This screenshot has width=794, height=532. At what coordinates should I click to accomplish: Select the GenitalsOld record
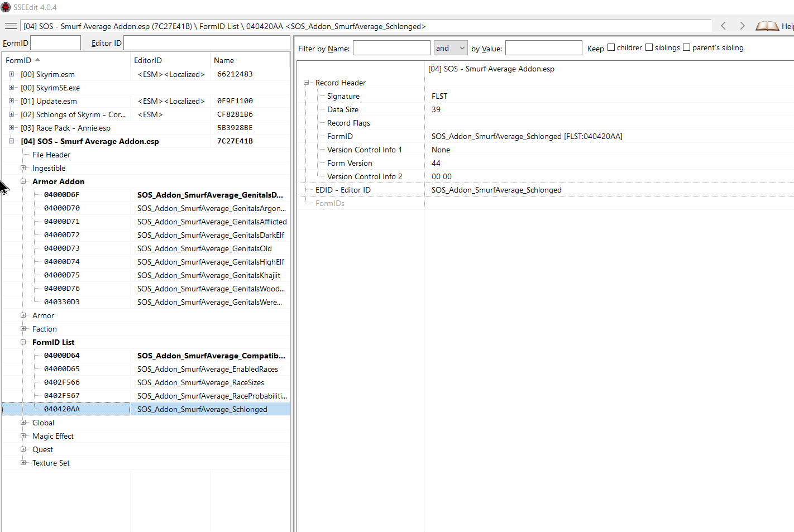pyautogui.click(x=146, y=248)
